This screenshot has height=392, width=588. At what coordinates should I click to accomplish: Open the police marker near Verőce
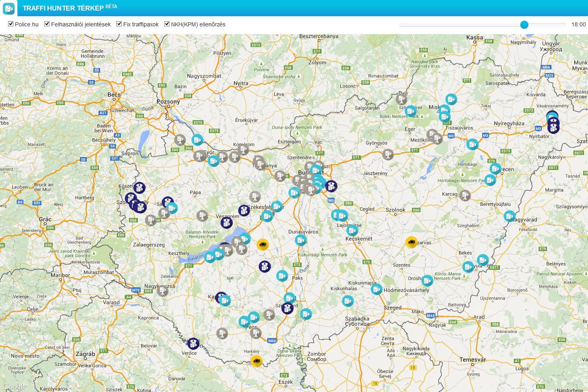[193, 343]
